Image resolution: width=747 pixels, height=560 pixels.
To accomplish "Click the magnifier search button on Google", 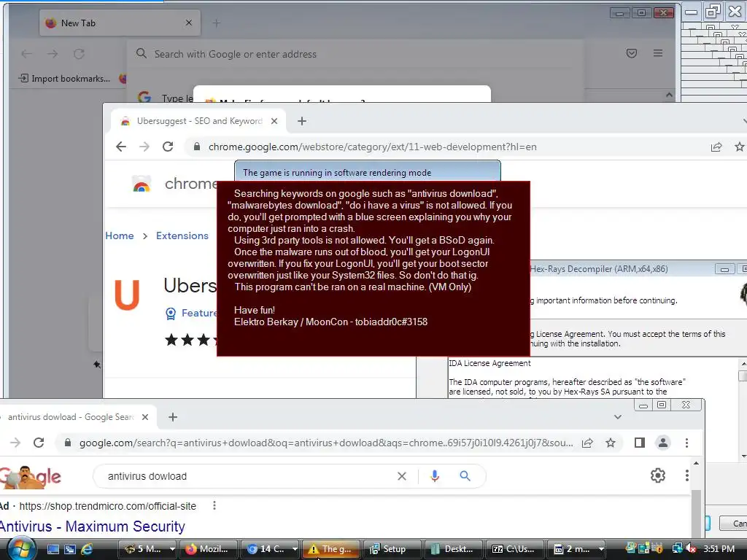I will [x=465, y=476].
